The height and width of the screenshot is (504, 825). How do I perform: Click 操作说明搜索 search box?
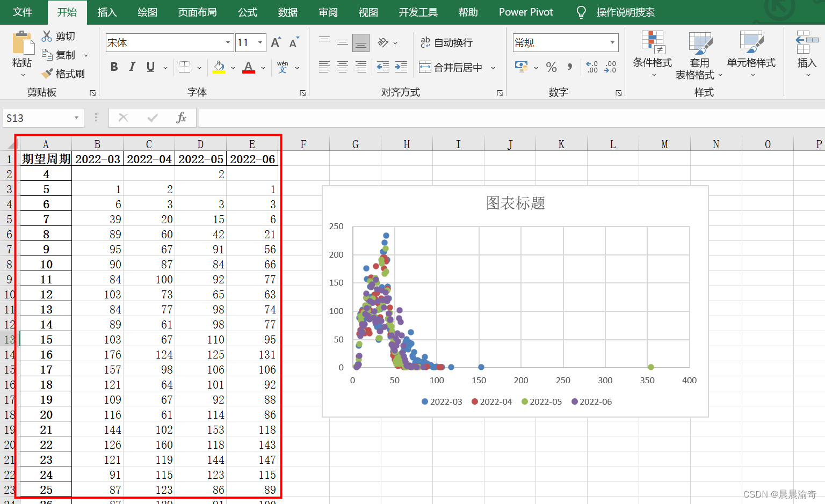625,12
